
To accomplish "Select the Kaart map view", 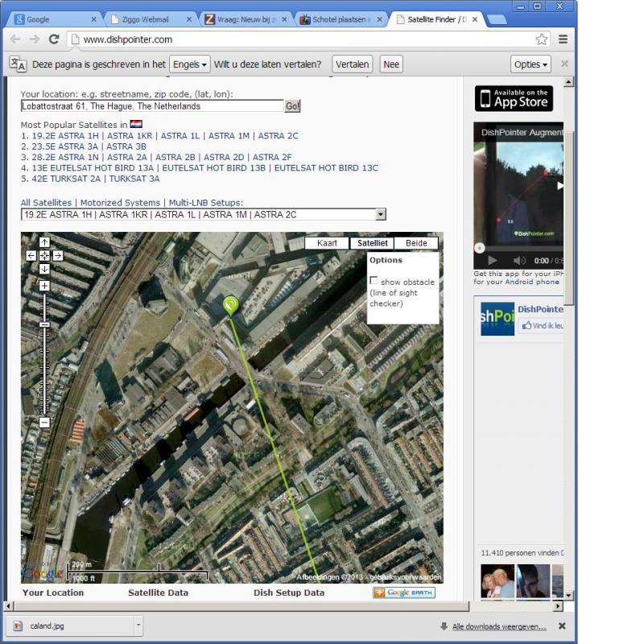I will pyautogui.click(x=327, y=243).
